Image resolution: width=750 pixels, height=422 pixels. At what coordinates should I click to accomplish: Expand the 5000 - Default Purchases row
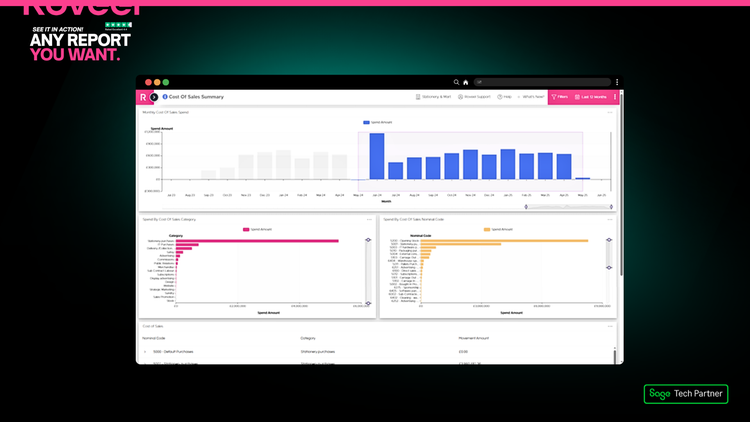coord(145,351)
